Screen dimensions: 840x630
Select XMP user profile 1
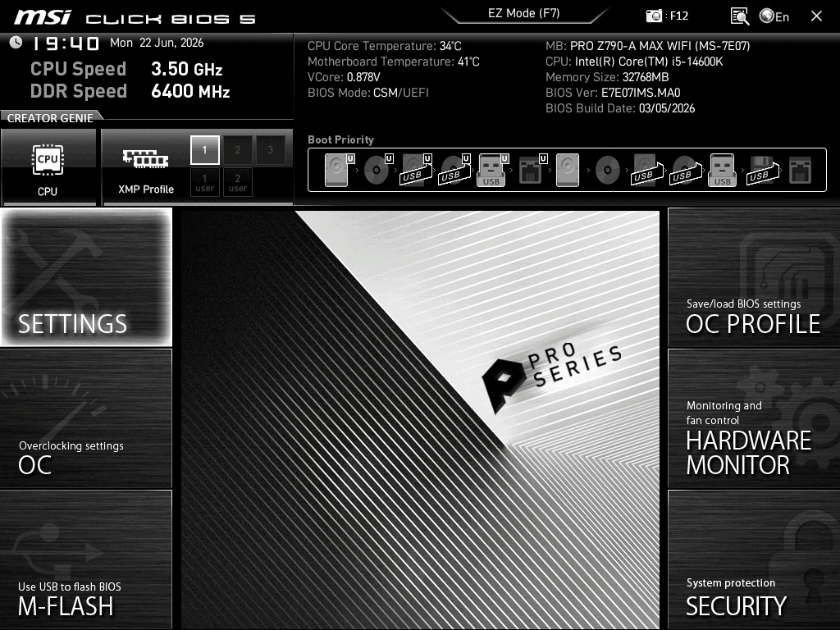[x=204, y=183]
